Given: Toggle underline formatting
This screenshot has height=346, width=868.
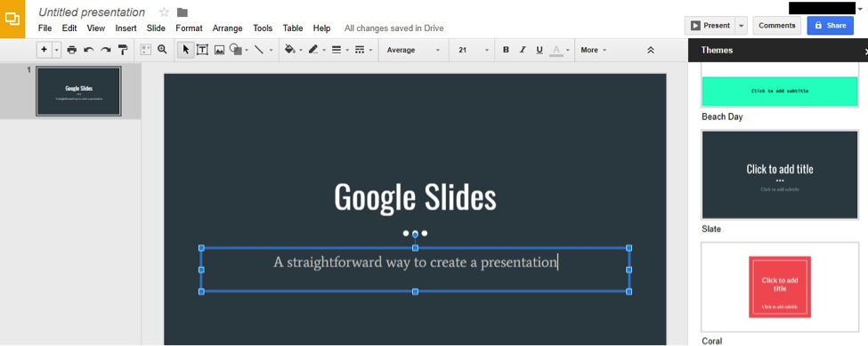Looking at the screenshot, I should (x=539, y=50).
